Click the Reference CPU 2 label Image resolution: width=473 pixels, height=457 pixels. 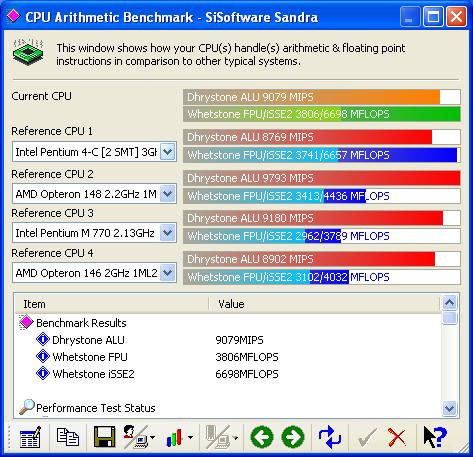tap(52, 174)
